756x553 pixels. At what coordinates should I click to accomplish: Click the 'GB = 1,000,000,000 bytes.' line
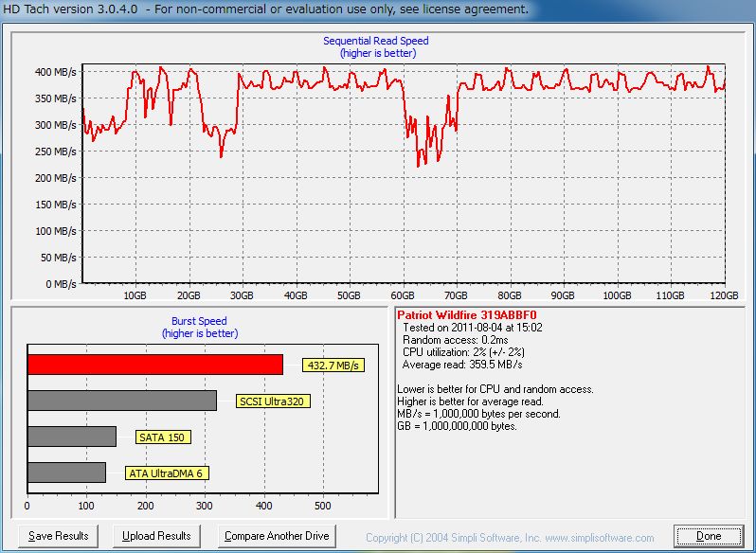457,426
